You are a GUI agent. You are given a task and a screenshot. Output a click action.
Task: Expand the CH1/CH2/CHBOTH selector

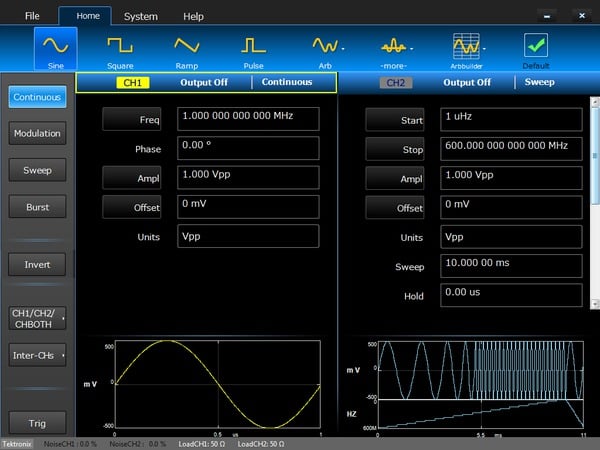tap(37, 318)
